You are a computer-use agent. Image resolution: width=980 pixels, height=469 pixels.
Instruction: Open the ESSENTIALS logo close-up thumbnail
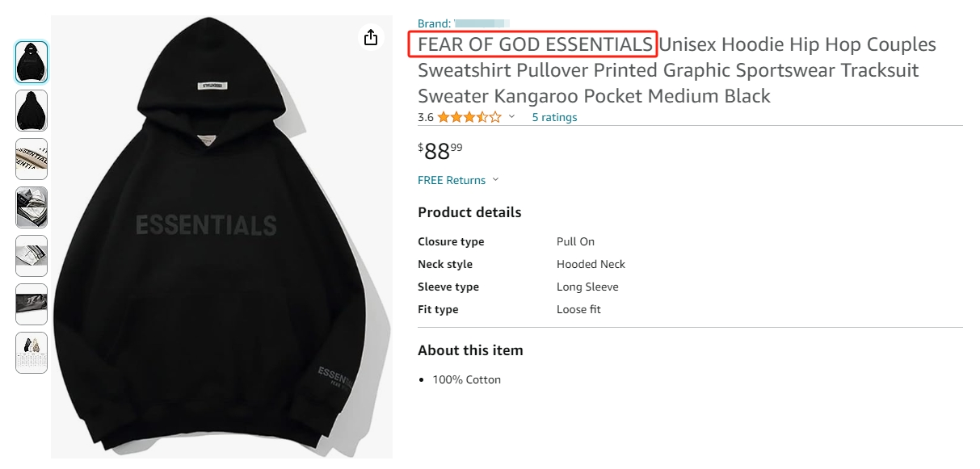32,159
